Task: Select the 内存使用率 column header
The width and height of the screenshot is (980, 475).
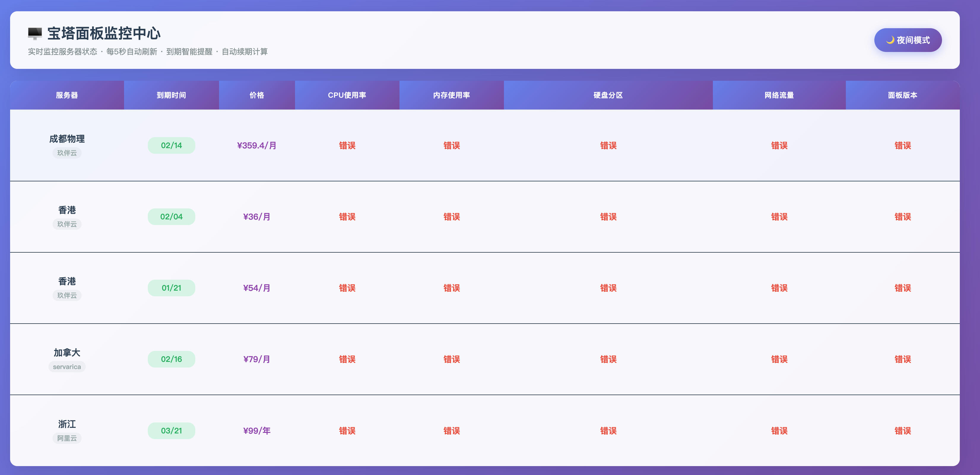Action: pyautogui.click(x=452, y=95)
